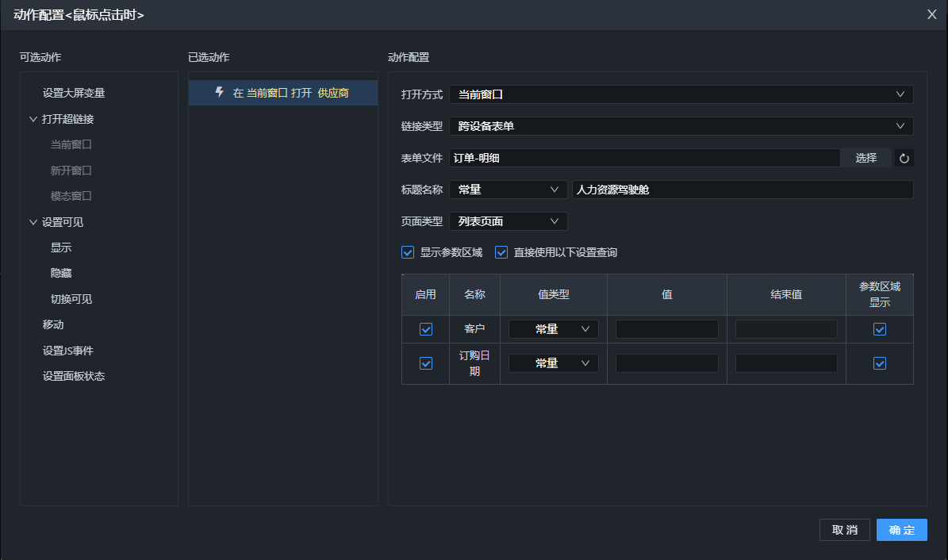Collapse the 打开超链接 tree node
This screenshot has height=560, width=948.
[x=33, y=119]
